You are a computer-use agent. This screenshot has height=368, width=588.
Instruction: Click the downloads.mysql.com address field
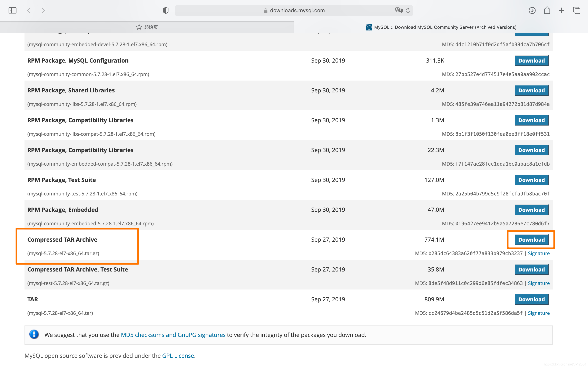click(294, 10)
